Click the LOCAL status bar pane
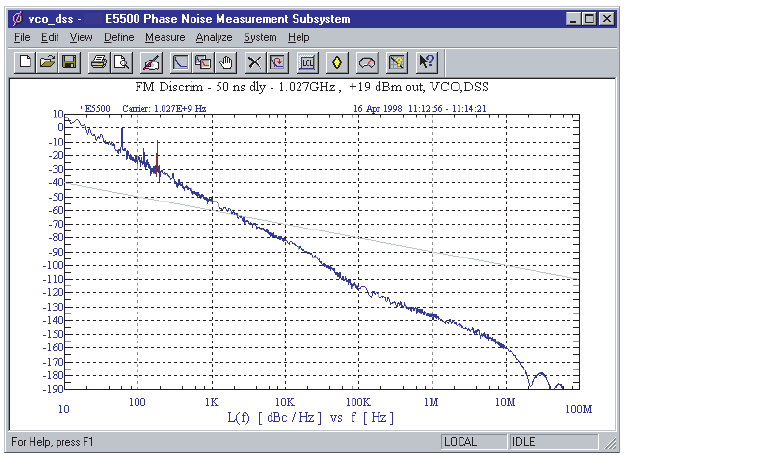777x455 pixels. 472,441
